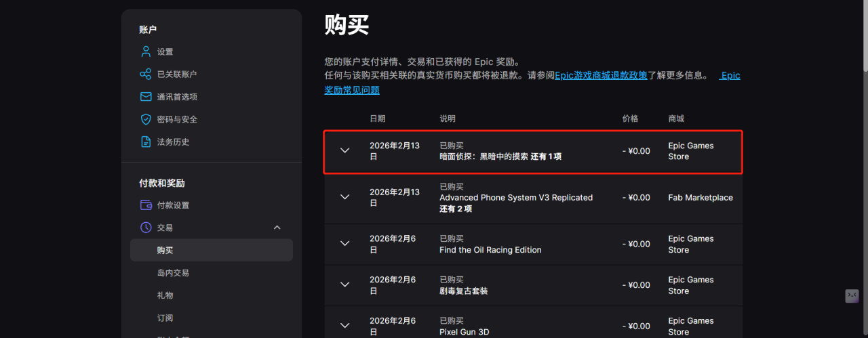
Task: Collapse the 交易 section chevron
Action: click(277, 228)
